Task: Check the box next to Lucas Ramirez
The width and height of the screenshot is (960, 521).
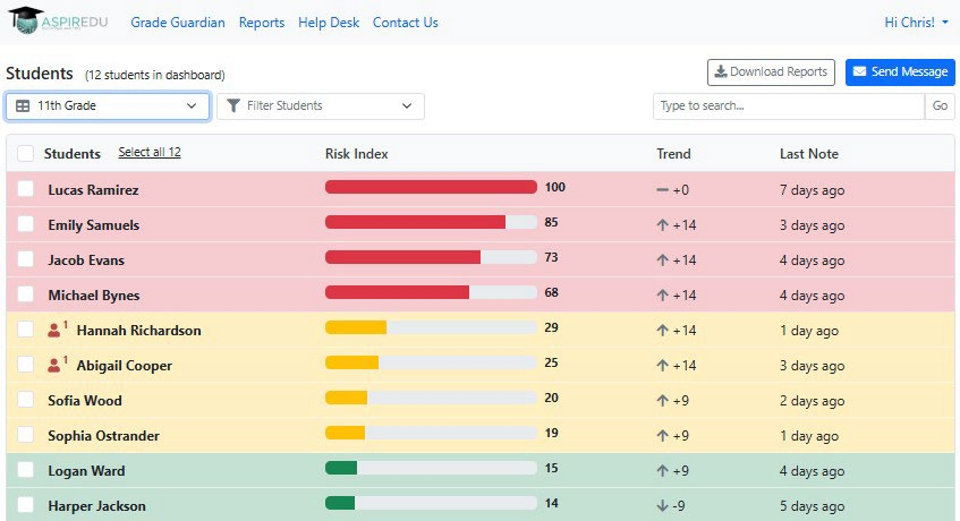Action: (25, 189)
